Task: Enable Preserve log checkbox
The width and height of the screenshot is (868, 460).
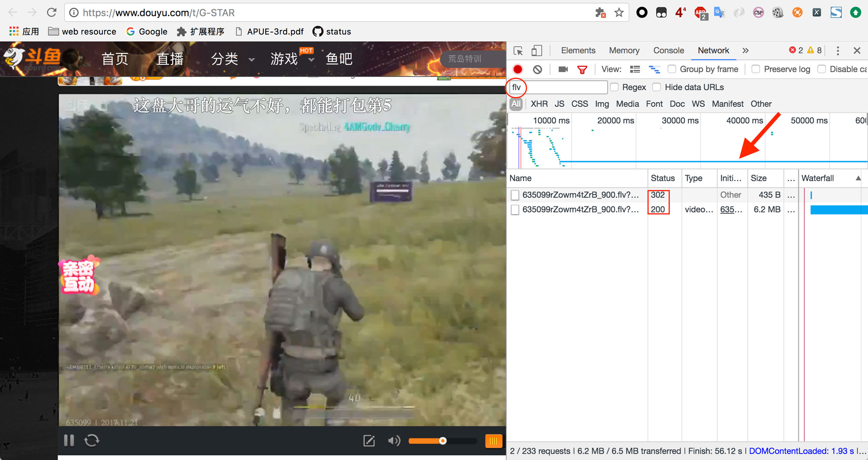Action: pos(756,69)
